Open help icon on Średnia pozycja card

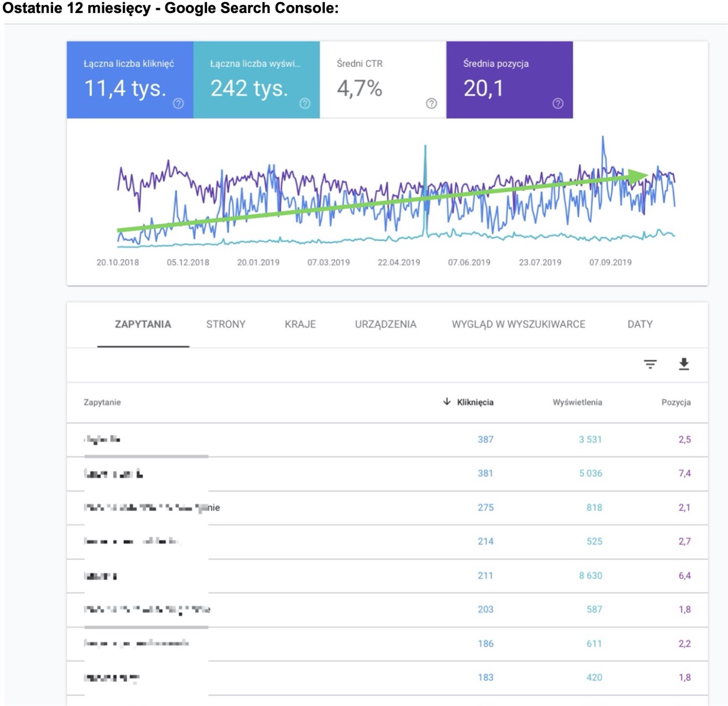tap(557, 104)
